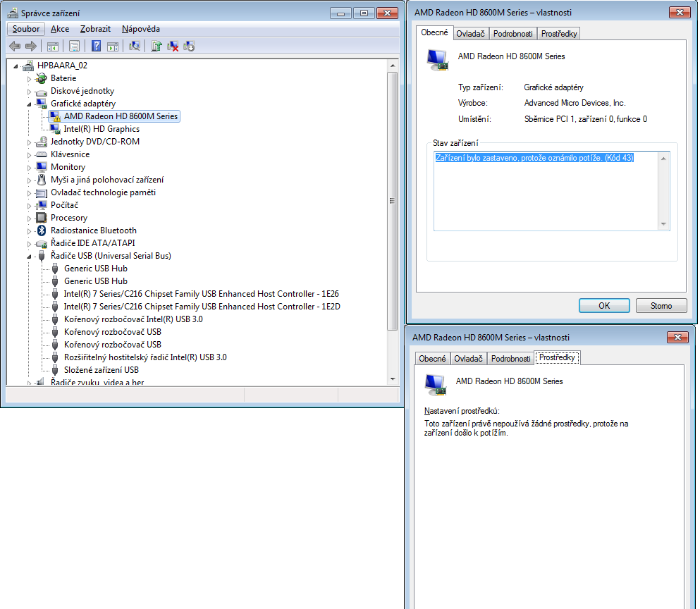Click the device tree scrollbar up arrow
The height and width of the screenshot is (609, 700).
point(393,66)
